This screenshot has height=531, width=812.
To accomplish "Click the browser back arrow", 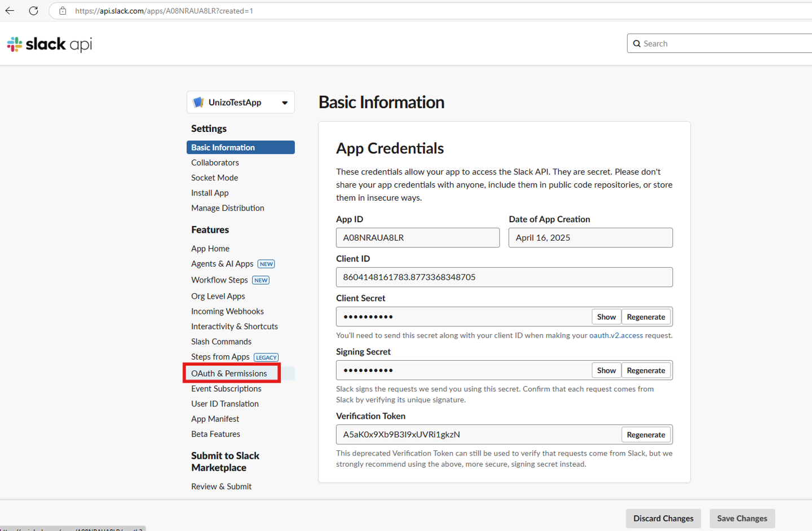I will pyautogui.click(x=10, y=11).
